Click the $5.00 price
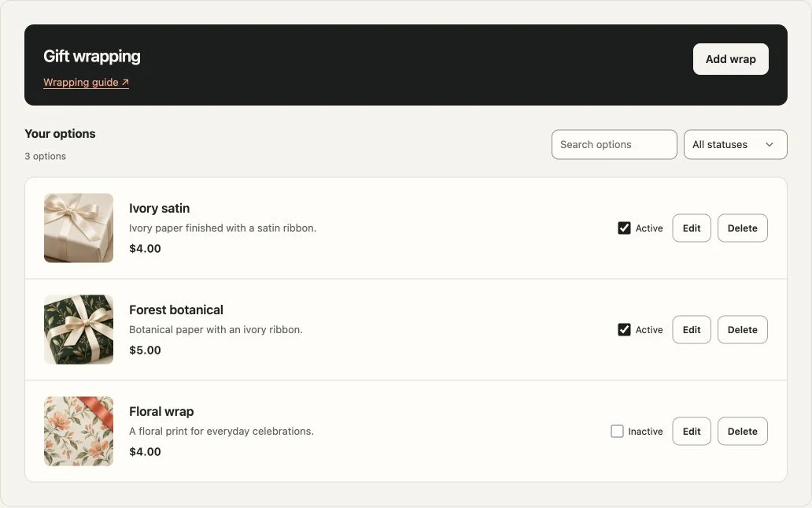812x508 pixels. click(145, 350)
